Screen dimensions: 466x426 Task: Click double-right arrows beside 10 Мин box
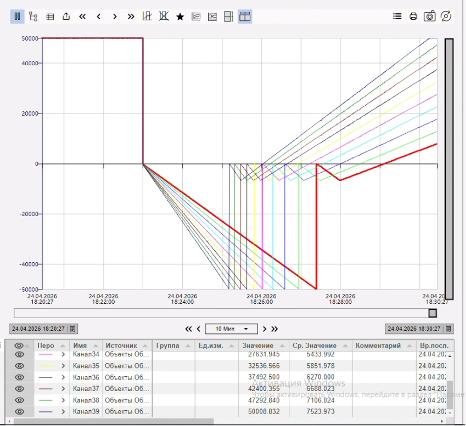(274, 329)
